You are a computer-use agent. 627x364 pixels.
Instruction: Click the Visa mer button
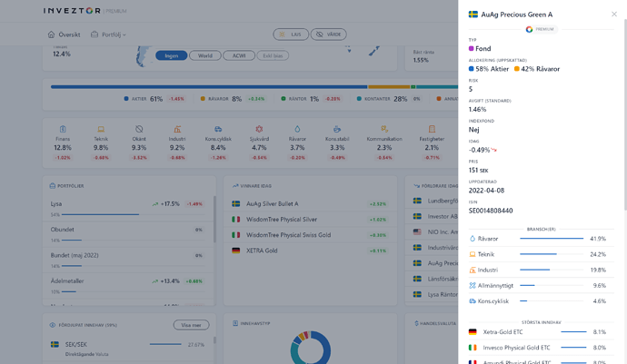coord(191,325)
